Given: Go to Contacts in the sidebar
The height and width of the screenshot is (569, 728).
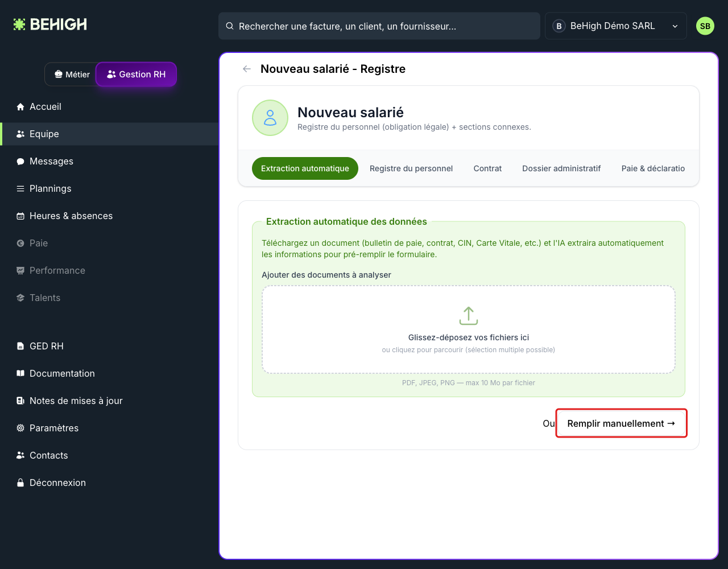Looking at the screenshot, I should point(109,456).
